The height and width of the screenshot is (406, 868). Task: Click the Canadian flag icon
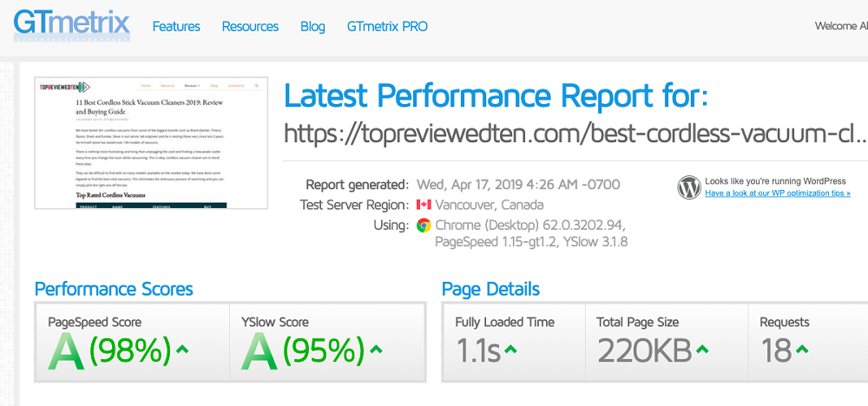424,205
